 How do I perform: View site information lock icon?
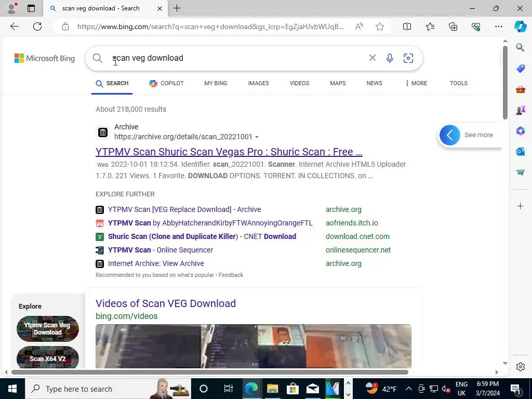point(65,26)
